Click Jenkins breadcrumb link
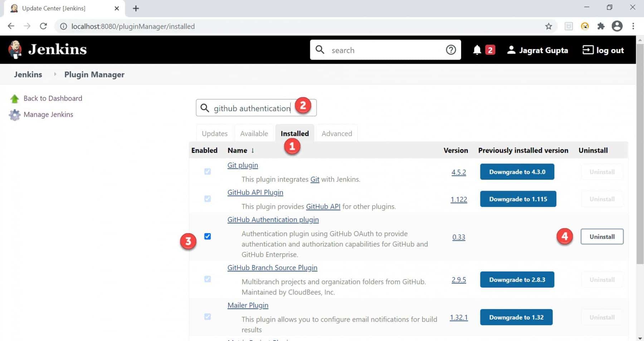Image resolution: width=644 pixels, height=341 pixels. pyautogui.click(x=28, y=75)
